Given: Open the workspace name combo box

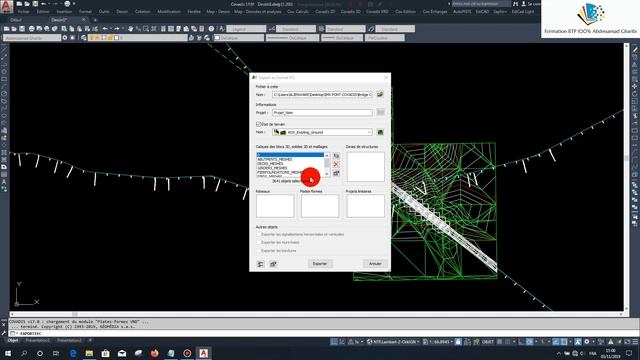Looking at the screenshot, I should (32, 38).
